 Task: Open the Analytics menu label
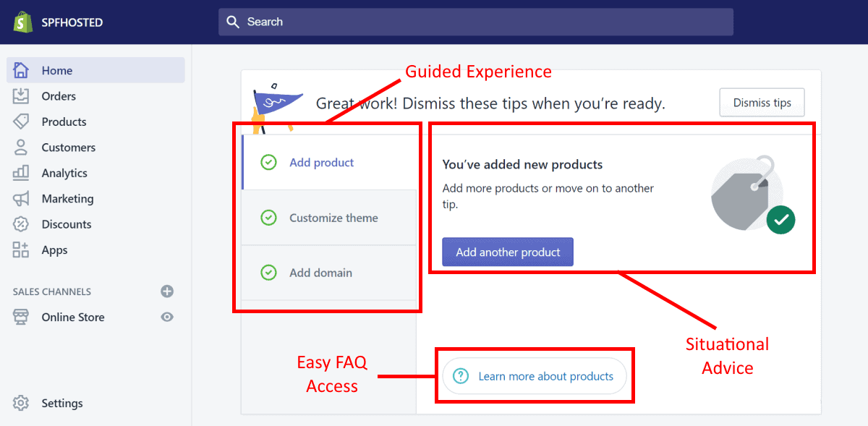coord(64,173)
